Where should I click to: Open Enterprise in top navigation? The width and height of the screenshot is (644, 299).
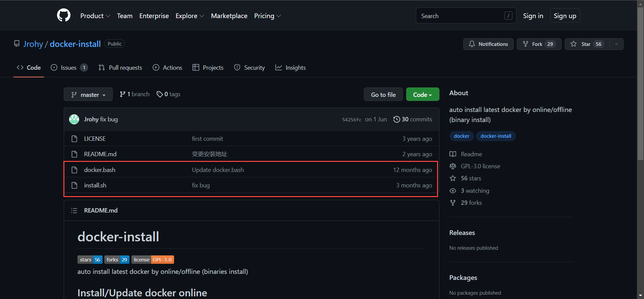(154, 16)
